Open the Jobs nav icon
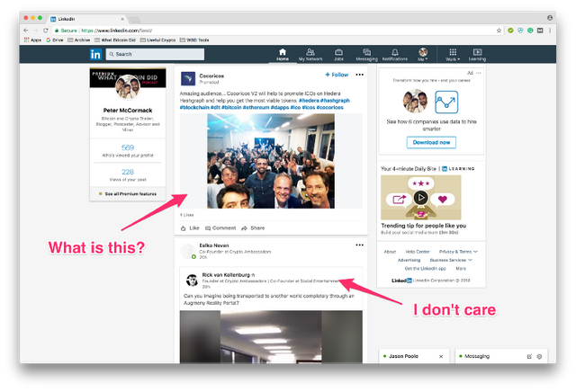 click(x=338, y=55)
